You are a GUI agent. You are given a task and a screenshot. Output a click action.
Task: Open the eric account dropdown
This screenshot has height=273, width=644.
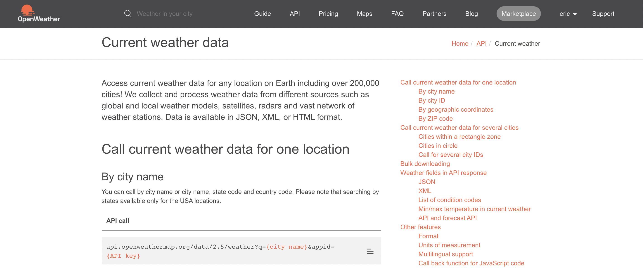coord(568,14)
